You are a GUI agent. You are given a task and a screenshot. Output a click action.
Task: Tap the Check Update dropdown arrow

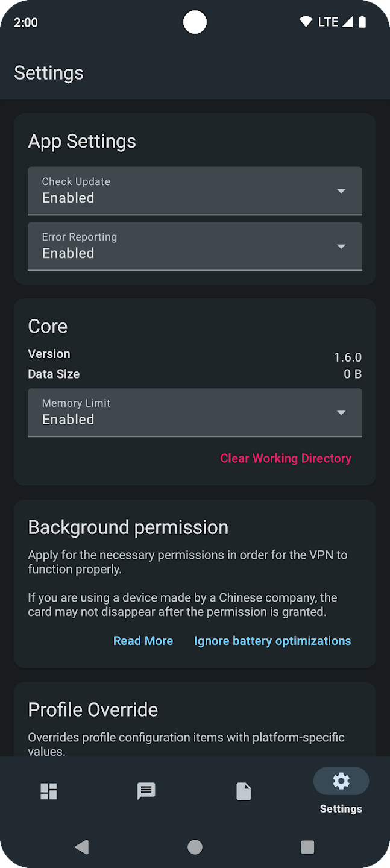pyautogui.click(x=341, y=190)
